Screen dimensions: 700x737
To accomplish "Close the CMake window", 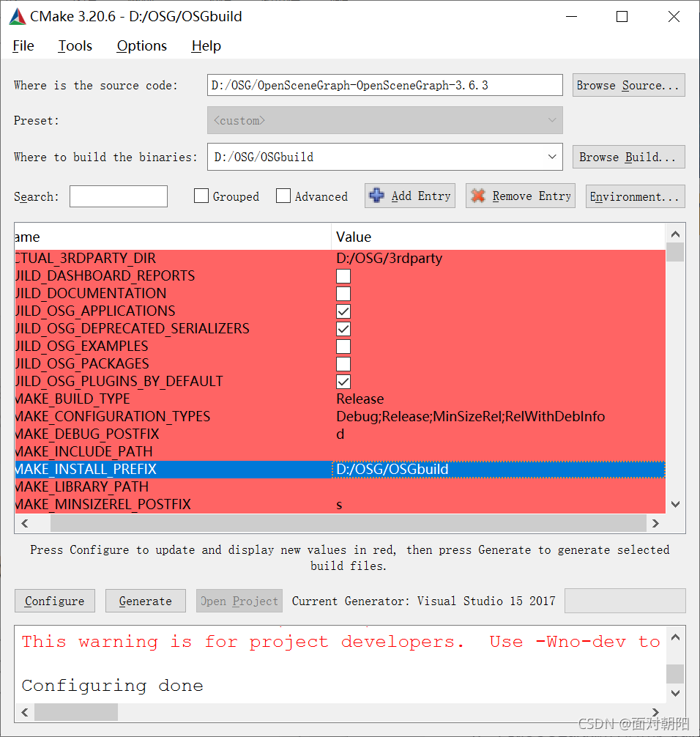I will [674, 16].
